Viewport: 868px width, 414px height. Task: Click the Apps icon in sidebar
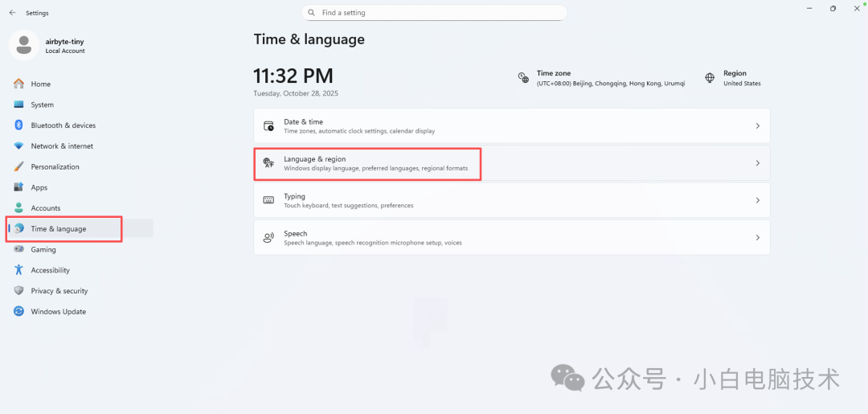click(x=18, y=187)
